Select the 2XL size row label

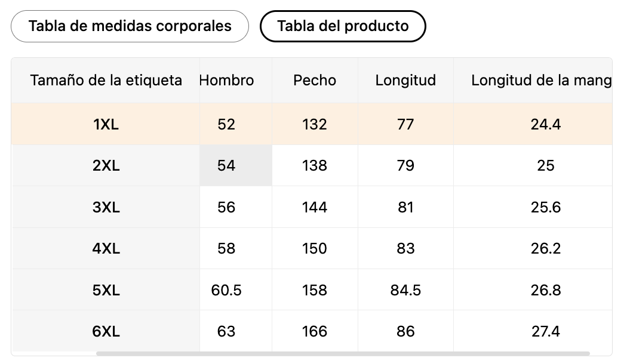tap(106, 165)
